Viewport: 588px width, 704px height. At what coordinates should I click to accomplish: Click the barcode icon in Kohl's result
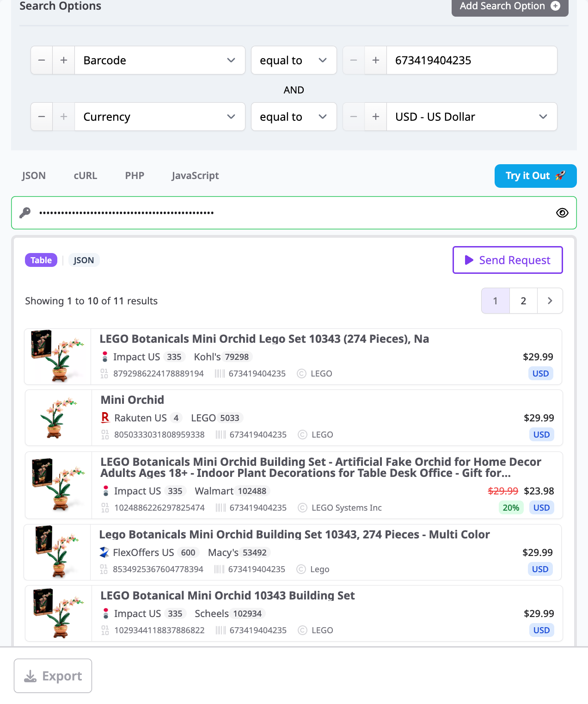point(220,373)
